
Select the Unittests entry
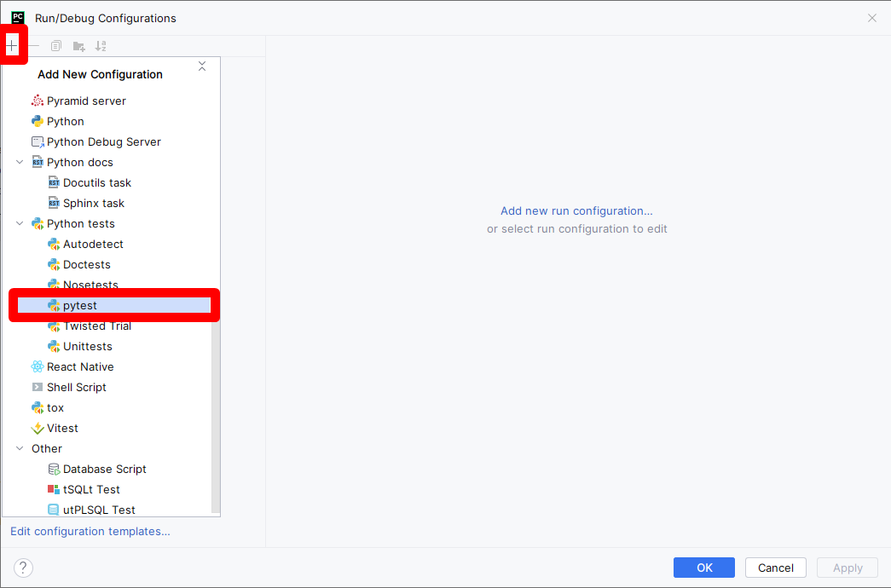click(88, 346)
